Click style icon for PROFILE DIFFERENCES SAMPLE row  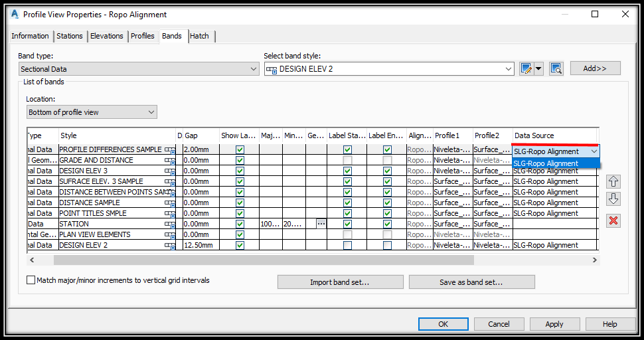(x=169, y=150)
